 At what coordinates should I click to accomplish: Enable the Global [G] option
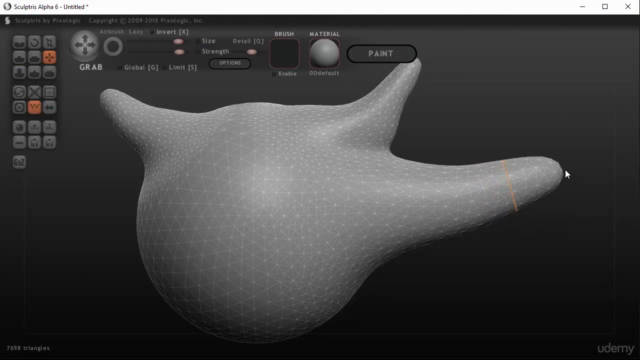[x=119, y=68]
